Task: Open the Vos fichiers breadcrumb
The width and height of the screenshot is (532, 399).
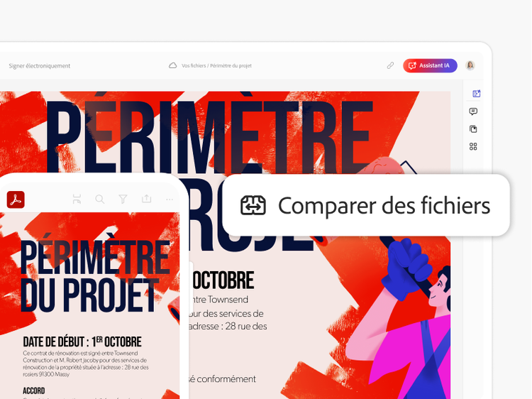Action: pyautogui.click(x=194, y=66)
